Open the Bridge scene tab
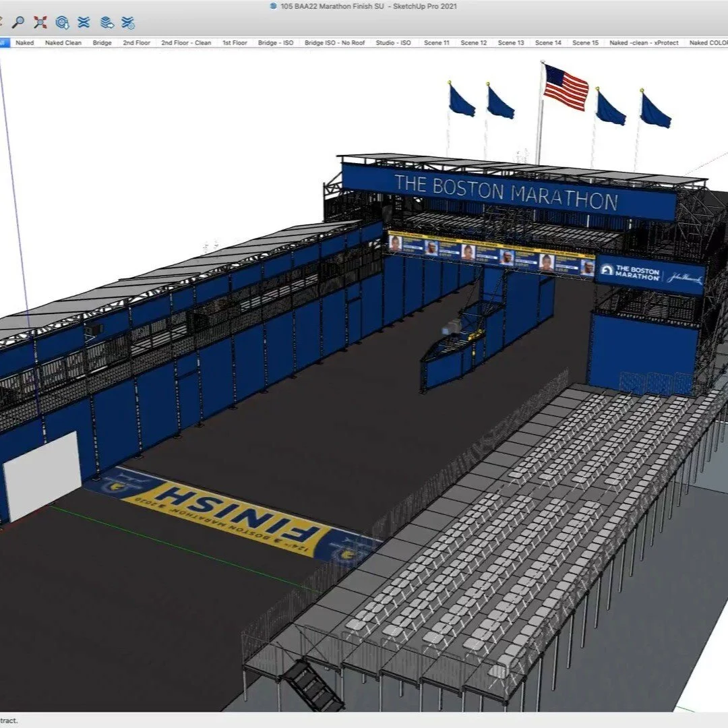The image size is (728, 728). pos(102,42)
